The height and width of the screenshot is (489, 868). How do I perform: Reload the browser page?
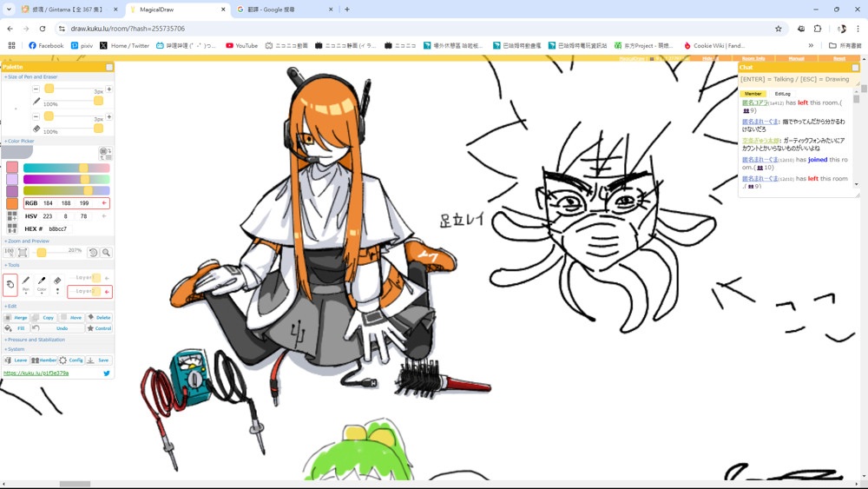[x=43, y=29]
